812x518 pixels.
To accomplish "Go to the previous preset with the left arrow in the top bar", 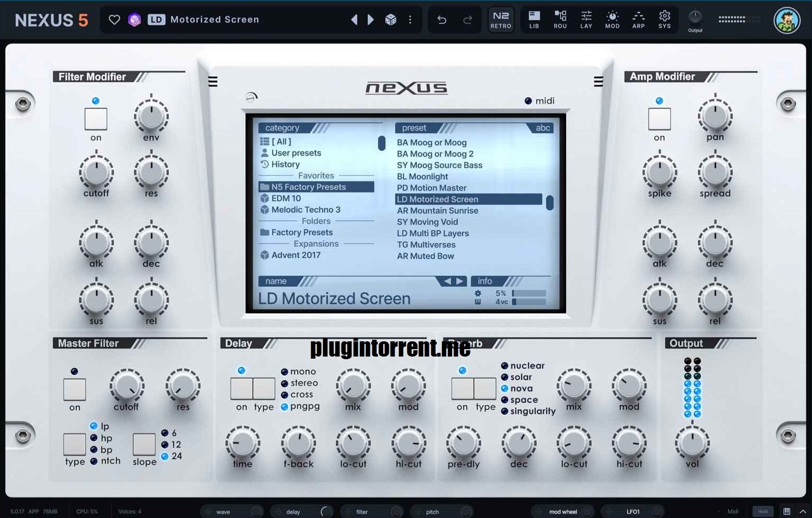I will point(354,20).
